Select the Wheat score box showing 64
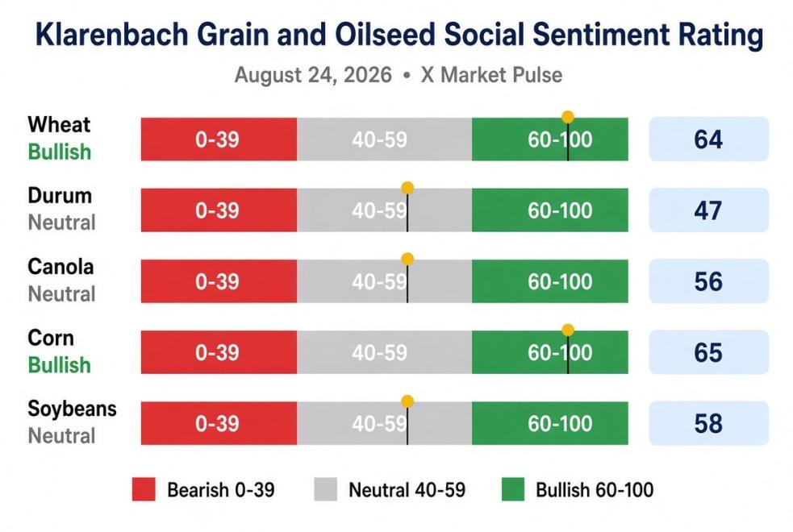The image size is (793, 532). pyautogui.click(x=708, y=139)
